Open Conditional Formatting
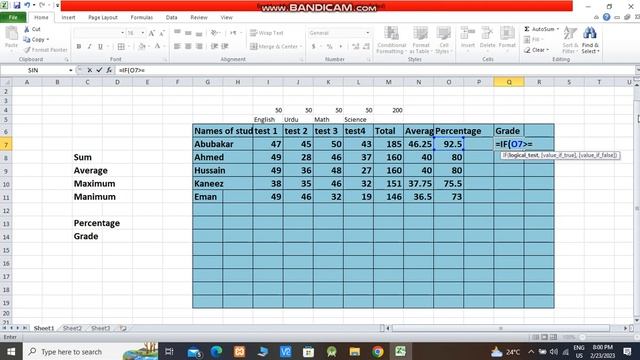 click(391, 40)
